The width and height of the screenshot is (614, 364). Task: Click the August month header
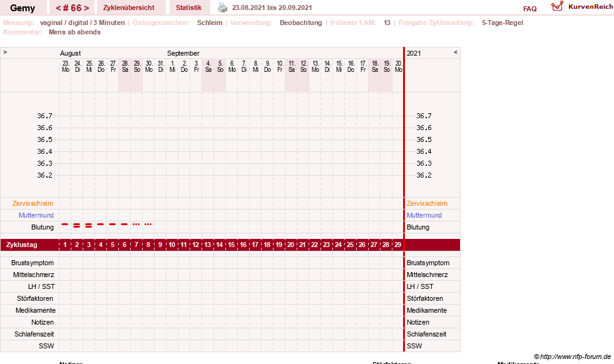click(x=71, y=53)
